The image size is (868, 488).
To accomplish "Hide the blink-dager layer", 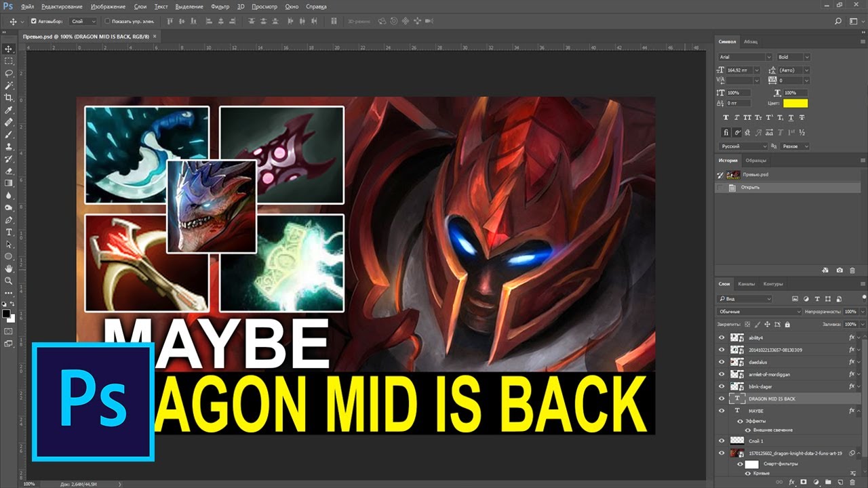I will [722, 386].
